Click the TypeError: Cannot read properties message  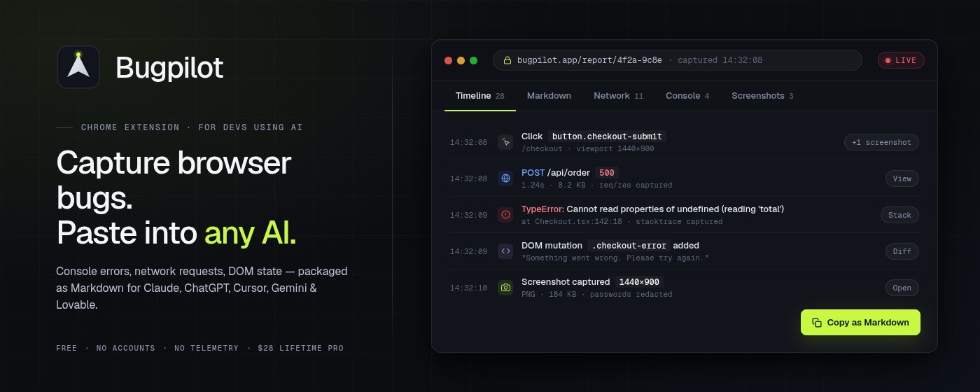point(652,209)
